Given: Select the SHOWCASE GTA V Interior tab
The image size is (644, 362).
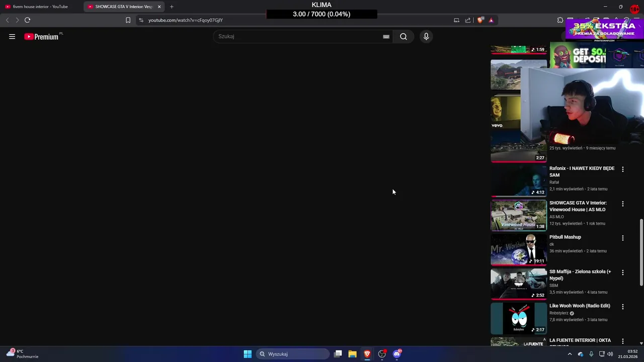Looking at the screenshot, I should [123, 7].
